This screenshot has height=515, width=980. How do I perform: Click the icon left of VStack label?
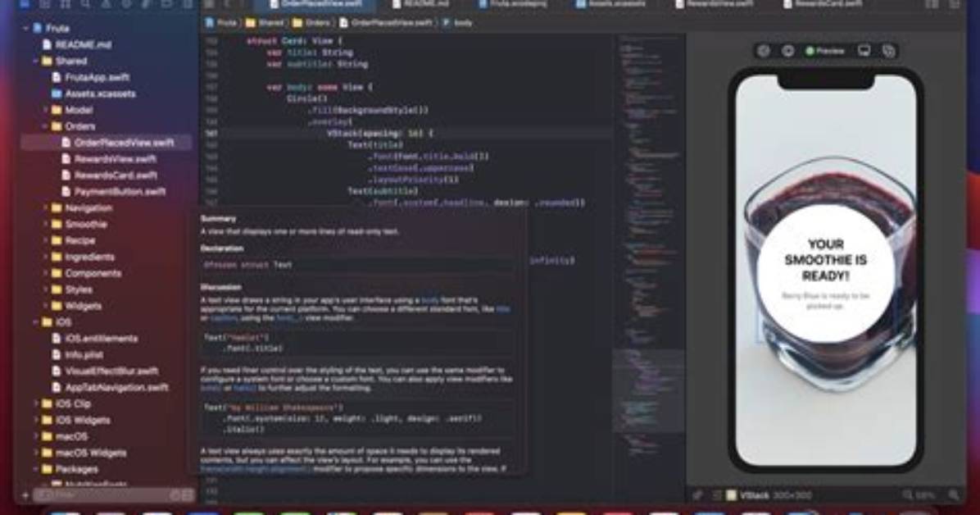[x=731, y=495]
